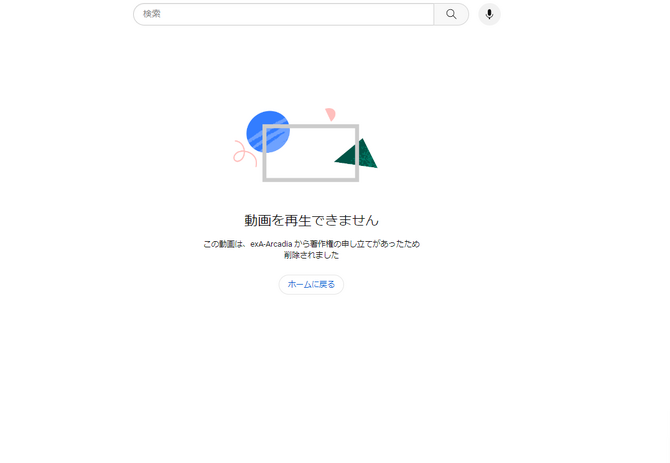The width and height of the screenshot is (670, 463).
Task: Focus the 検索 search input field
Action: (x=284, y=14)
